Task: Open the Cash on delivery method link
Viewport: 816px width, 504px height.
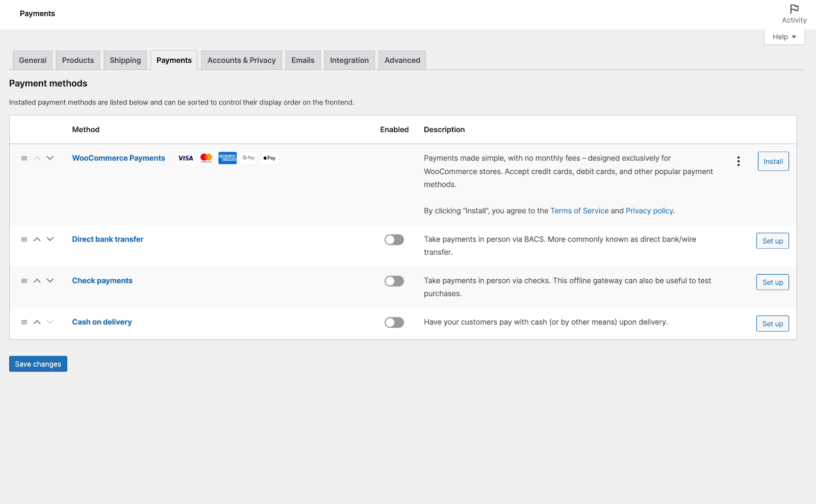Action: coord(102,322)
